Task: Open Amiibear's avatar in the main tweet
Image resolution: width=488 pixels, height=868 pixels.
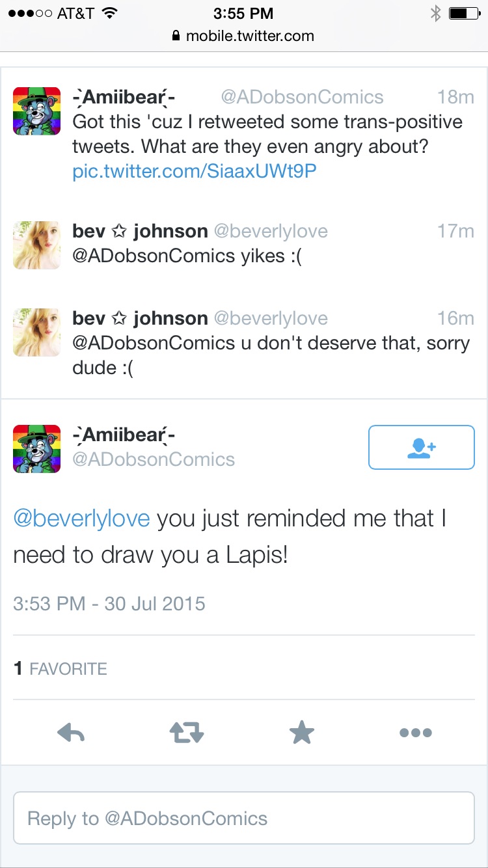Action: 37,449
